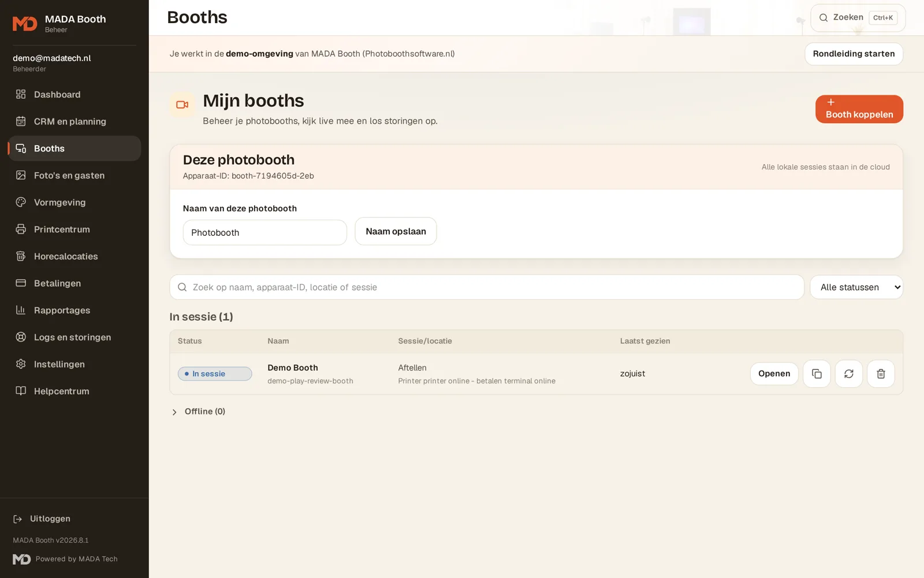
Task: Start the tour via Rondleiding starten
Action: click(x=854, y=54)
